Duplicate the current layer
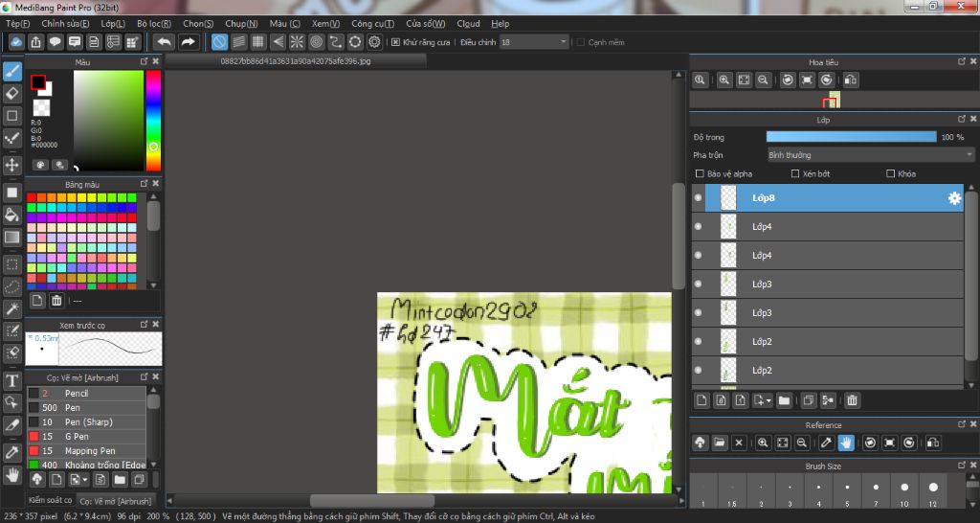Viewport: 980px width, 523px height. tap(808, 400)
